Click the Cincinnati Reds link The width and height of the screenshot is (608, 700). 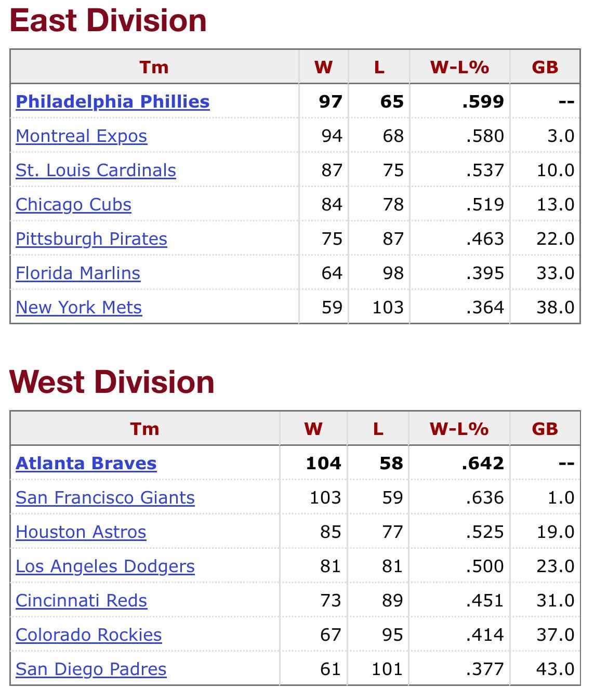tap(81, 600)
